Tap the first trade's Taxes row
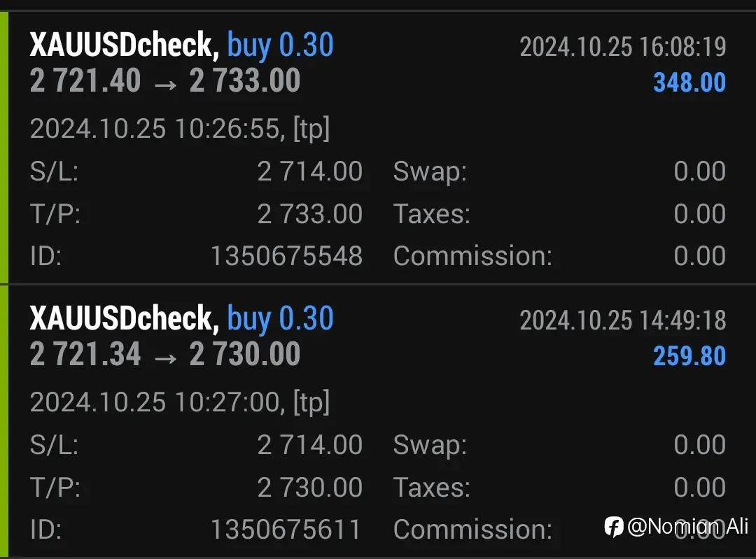 [559, 214]
